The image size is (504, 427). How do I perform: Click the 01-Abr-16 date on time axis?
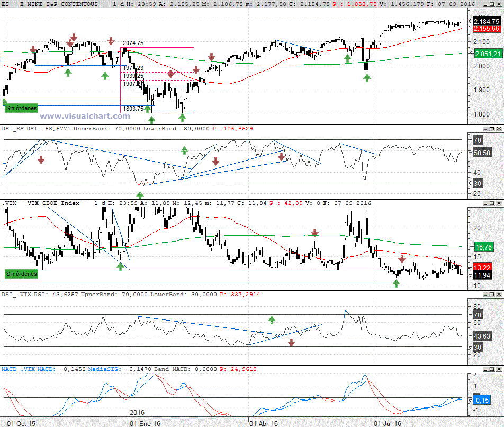(264, 423)
